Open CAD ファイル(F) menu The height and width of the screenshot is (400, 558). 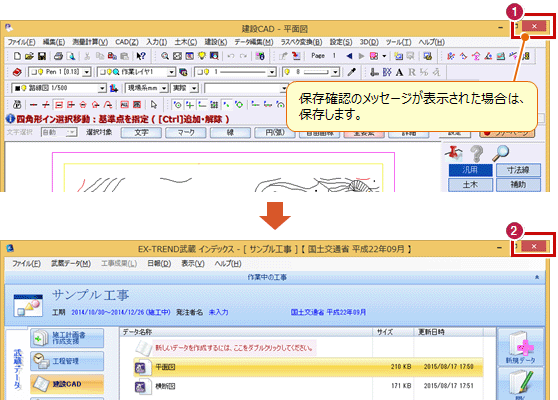click(21, 42)
